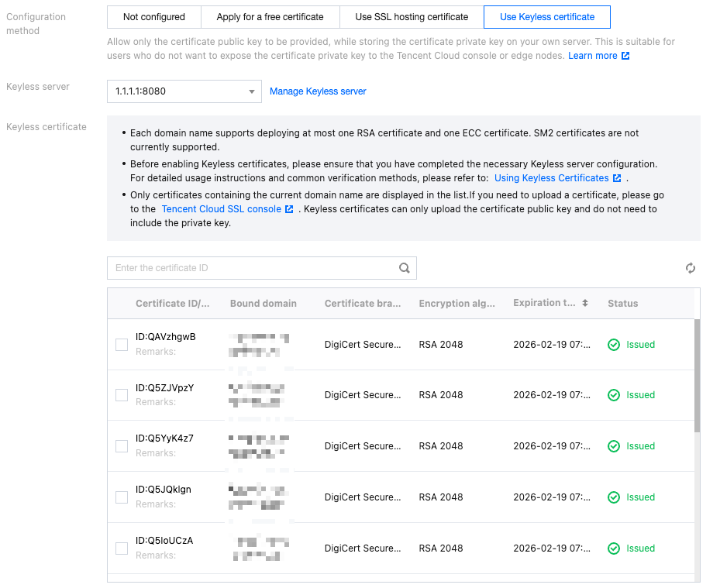This screenshot has width=720, height=588.
Task: Tick the checkbox for certificate ID:Q5IoUCzA
Action: pyautogui.click(x=122, y=548)
